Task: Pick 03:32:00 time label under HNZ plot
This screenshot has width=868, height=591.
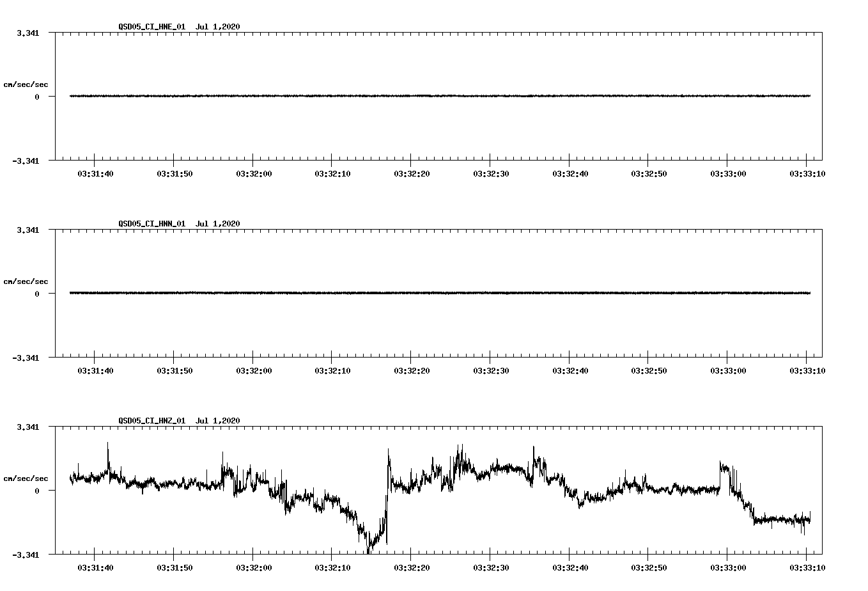Action: (254, 567)
